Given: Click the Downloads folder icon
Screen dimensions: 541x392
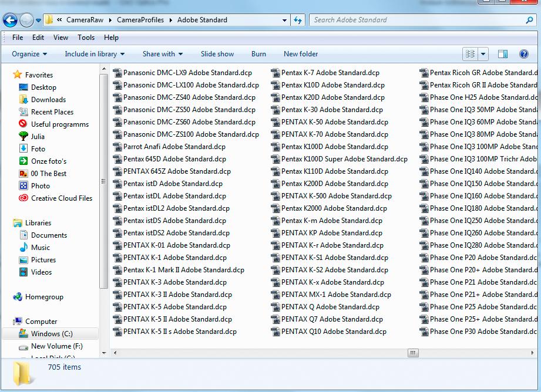Looking at the screenshot, I should click(23, 100).
